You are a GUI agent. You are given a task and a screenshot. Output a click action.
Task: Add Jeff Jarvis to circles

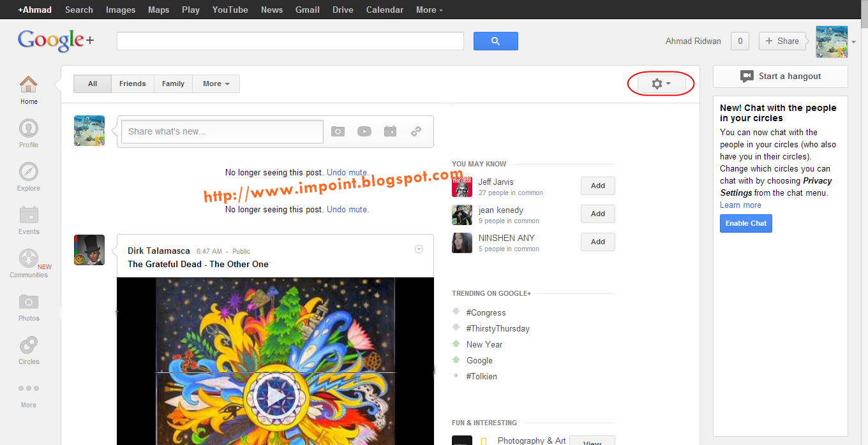pyautogui.click(x=598, y=186)
